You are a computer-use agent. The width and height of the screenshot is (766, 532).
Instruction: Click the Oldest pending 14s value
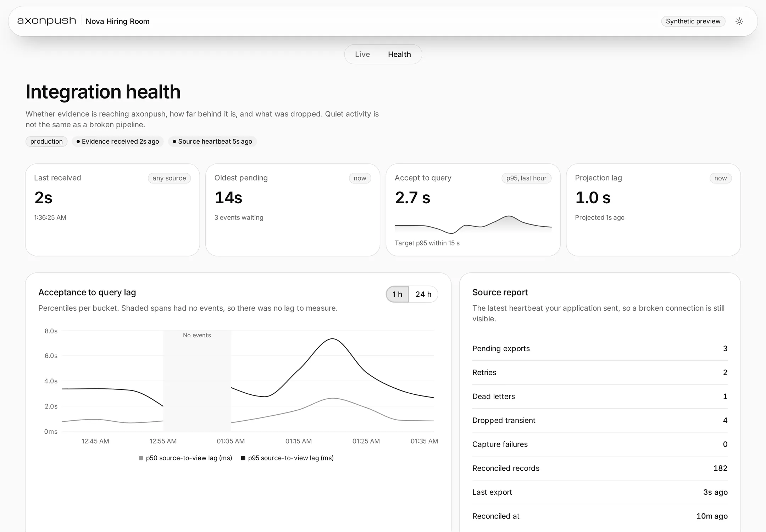[x=228, y=198]
